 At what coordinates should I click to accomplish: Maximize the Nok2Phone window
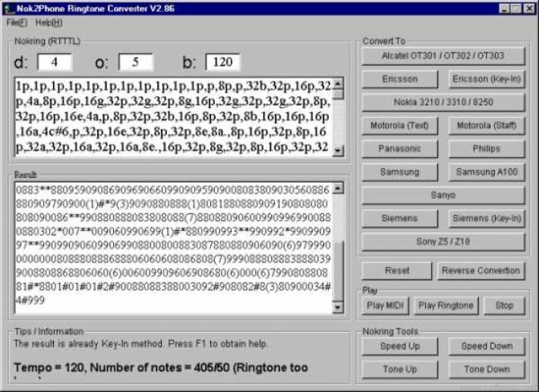coord(516,8)
